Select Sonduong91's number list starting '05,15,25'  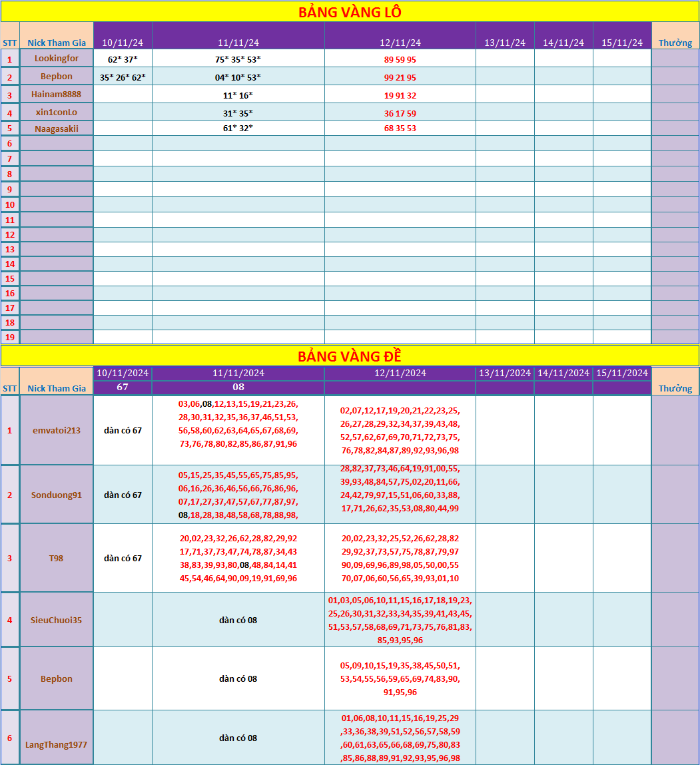coord(238,495)
